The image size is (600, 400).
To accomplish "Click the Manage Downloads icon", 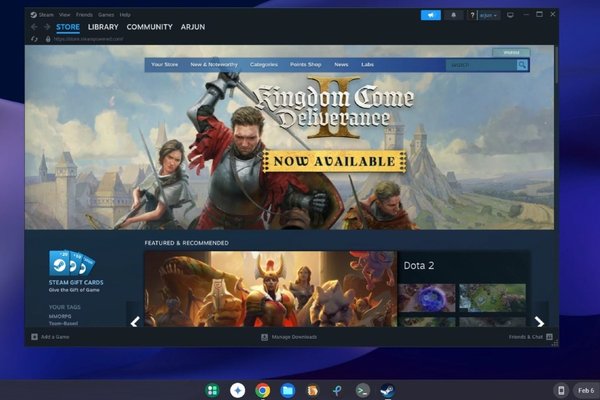I will pyautogui.click(x=264, y=337).
